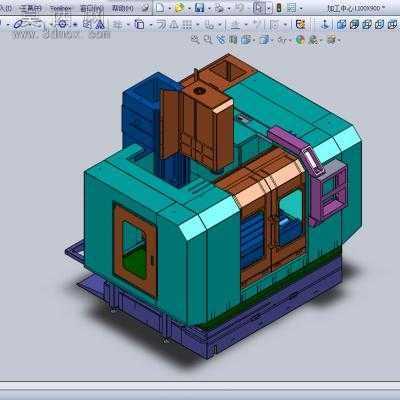400x400 pixels.
Task: Open the Options settings icon
Action: click(291, 8)
